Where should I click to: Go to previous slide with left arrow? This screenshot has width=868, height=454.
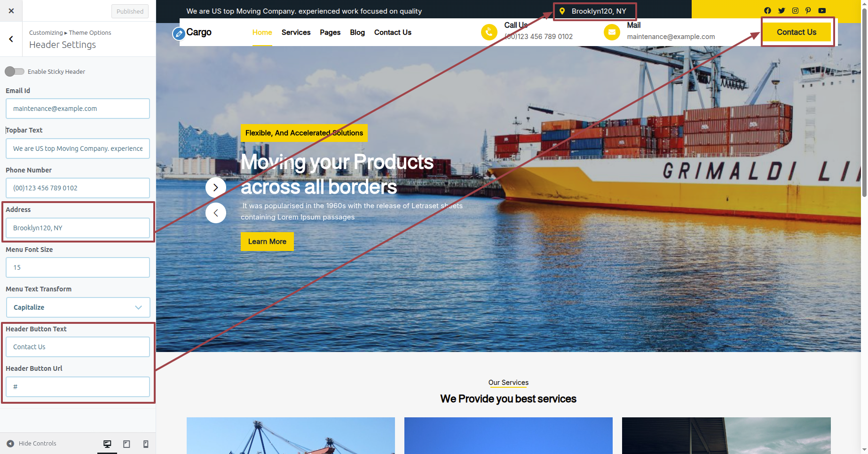point(216,213)
